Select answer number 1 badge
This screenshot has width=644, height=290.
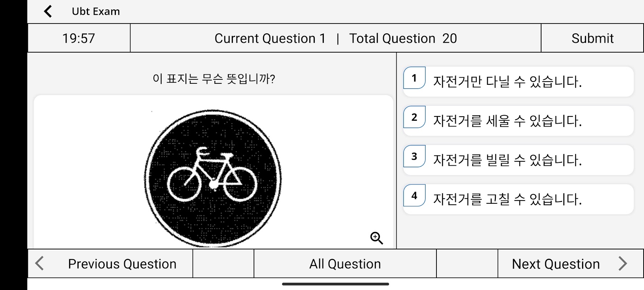point(414,78)
